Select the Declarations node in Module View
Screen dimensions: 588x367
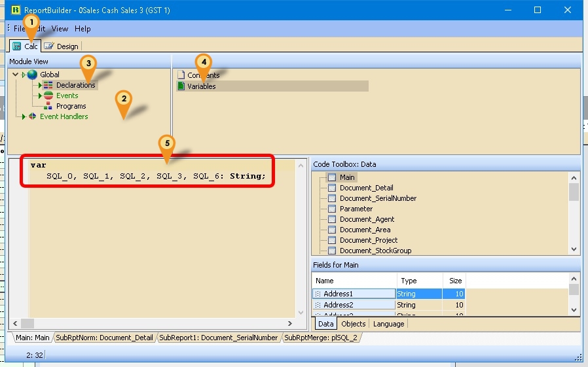(x=75, y=85)
